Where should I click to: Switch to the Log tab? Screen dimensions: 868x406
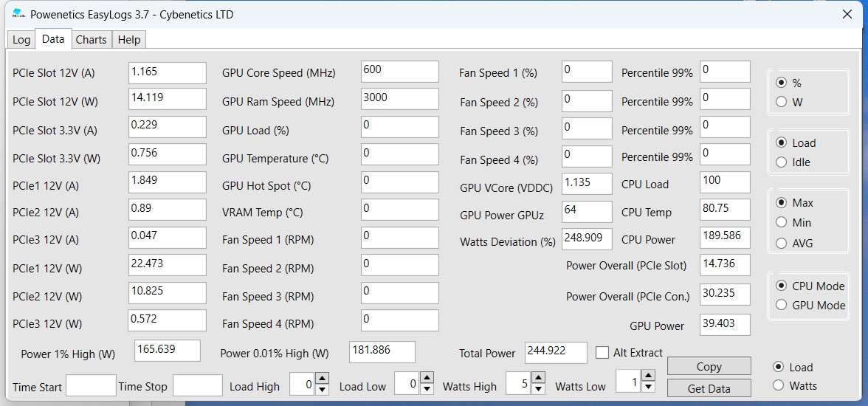pos(21,40)
